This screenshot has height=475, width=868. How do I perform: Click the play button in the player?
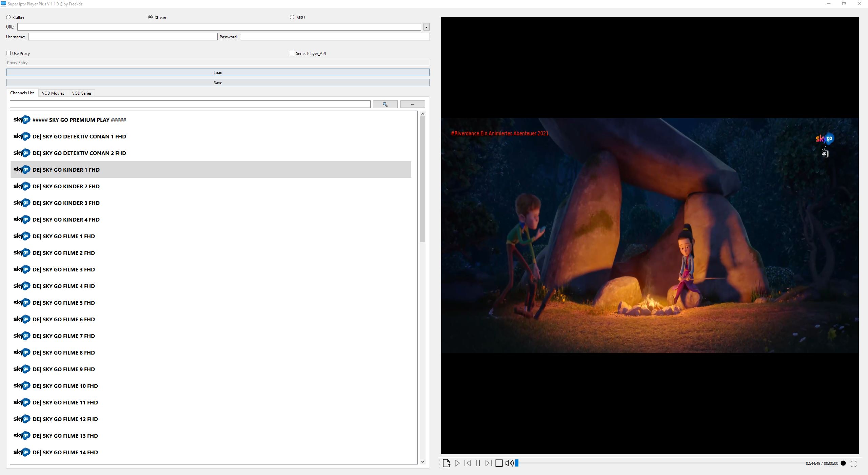point(457,463)
